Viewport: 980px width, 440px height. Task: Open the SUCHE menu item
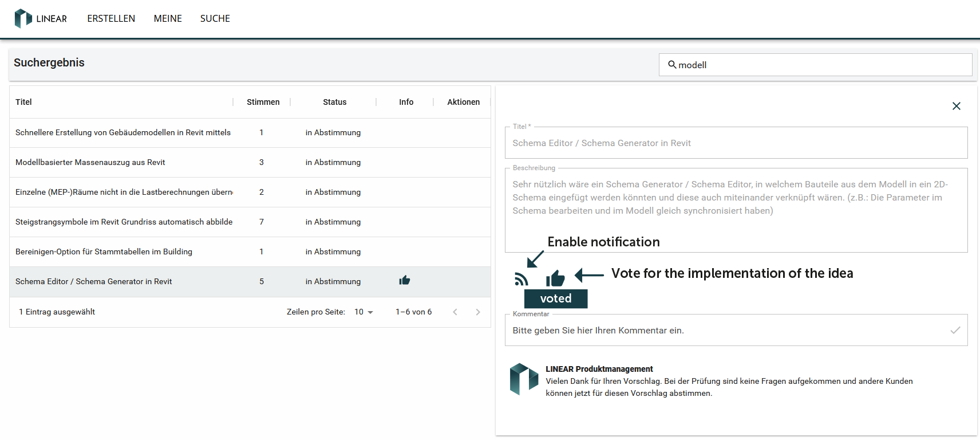[215, 18]
